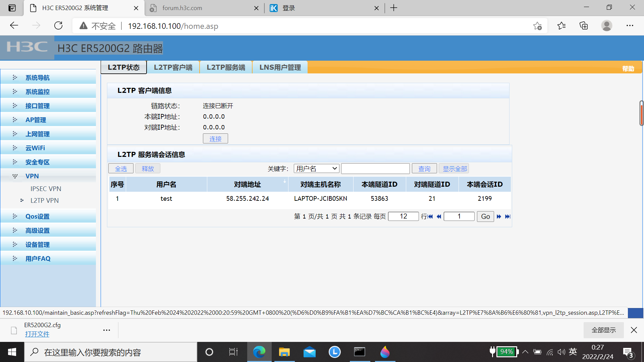Open browser Collections icon
The height and width of the screenshot is (362, 644).
584,26
